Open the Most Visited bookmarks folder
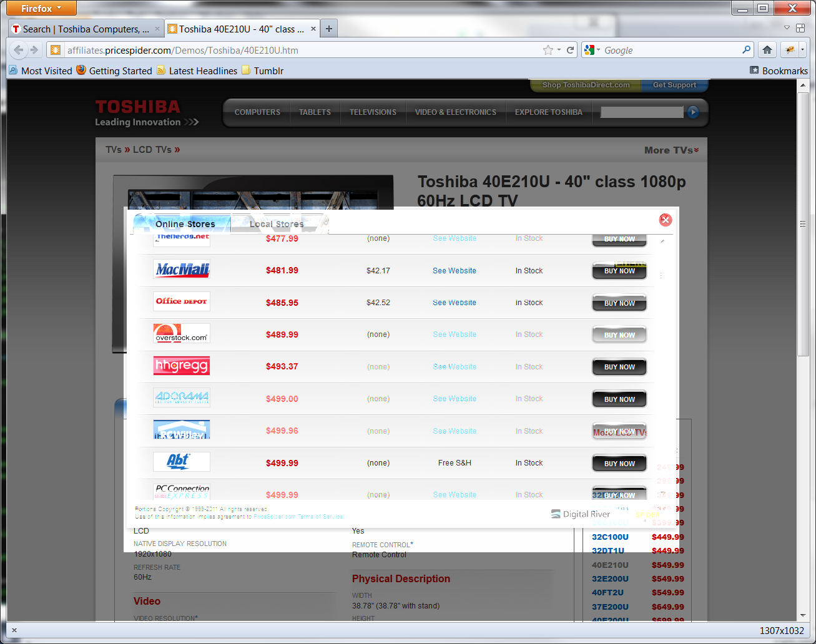Image resolution: width=816 pixels, height=644 pixels. [41, 71]
